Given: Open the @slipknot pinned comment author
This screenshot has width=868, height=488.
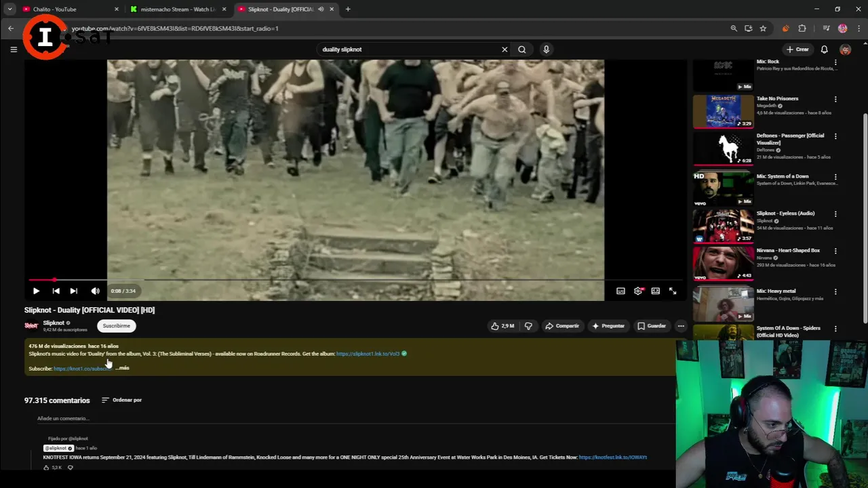Looking at the screenshot, I should tap(58, 448).
